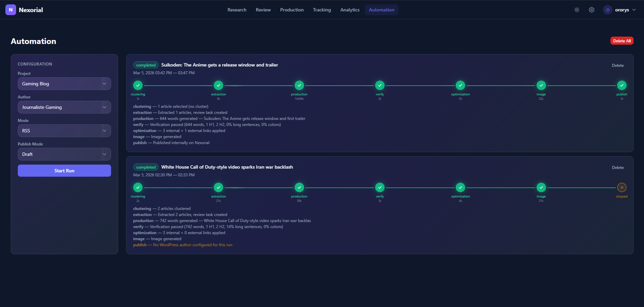
Task: Open the Tracking section in the navigation
Action: (x=321, y=10)
